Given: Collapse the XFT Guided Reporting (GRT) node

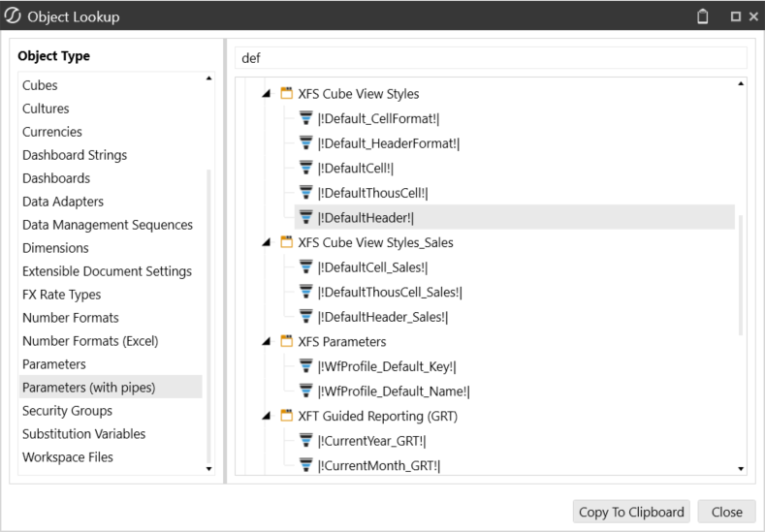Looking at the screenshot, I should point(267,417).
